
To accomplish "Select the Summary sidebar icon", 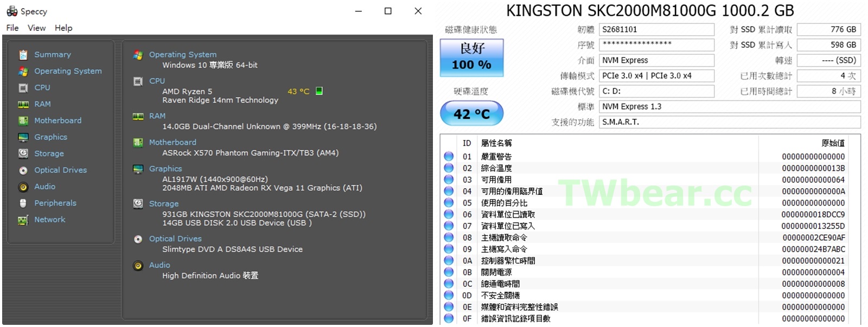I will [x=23, y=55].
